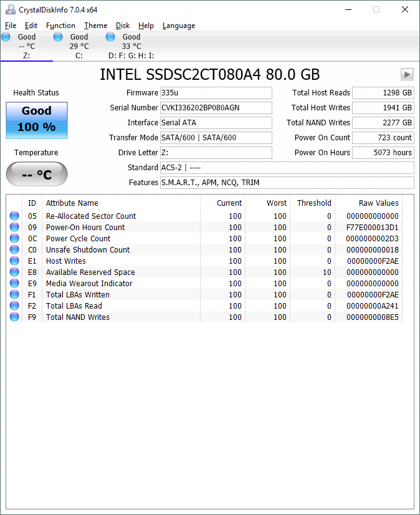The width and height of the screenshot is (420, 515).
Task: Open the Language menu
Action: 179,26
